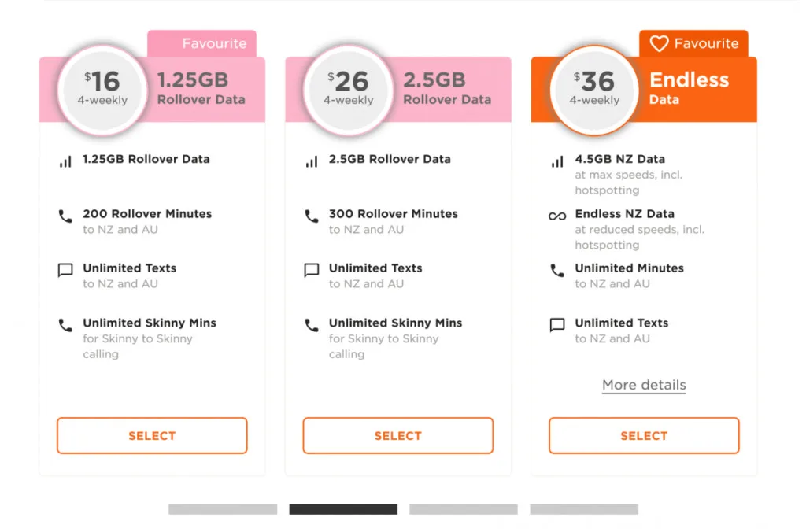Click the heart icon on orange Favourite tag
This screenshot has height=532, width=806.
click(x=659, y=44)
